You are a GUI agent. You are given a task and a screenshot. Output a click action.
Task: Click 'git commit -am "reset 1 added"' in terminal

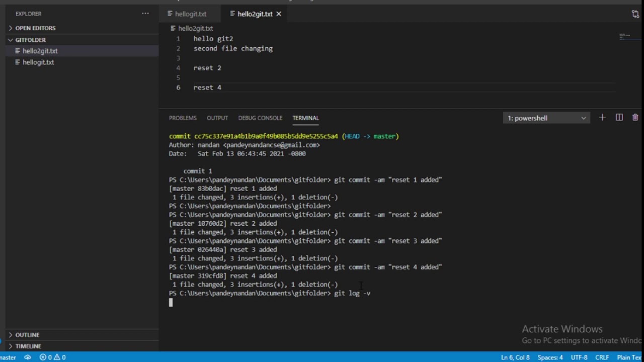point(388,180)
